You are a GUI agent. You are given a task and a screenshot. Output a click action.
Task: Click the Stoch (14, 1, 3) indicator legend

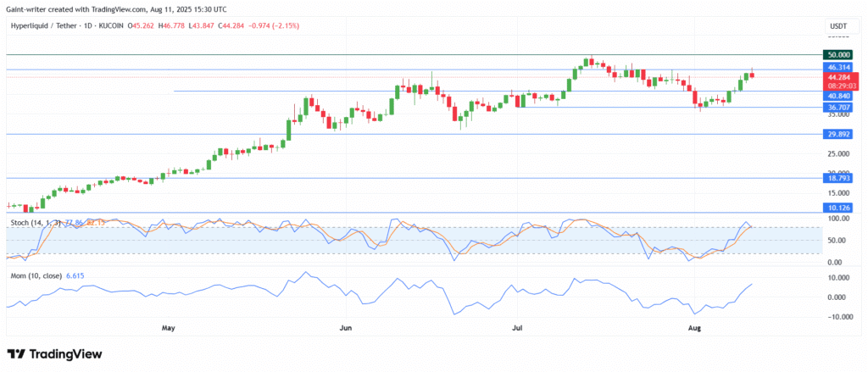pos(36,223)
